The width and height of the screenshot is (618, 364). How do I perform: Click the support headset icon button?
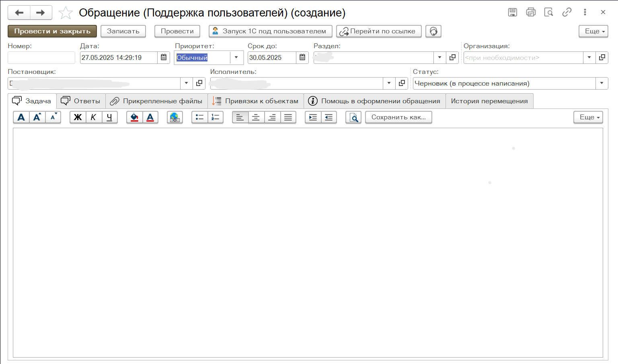(433, 31)
